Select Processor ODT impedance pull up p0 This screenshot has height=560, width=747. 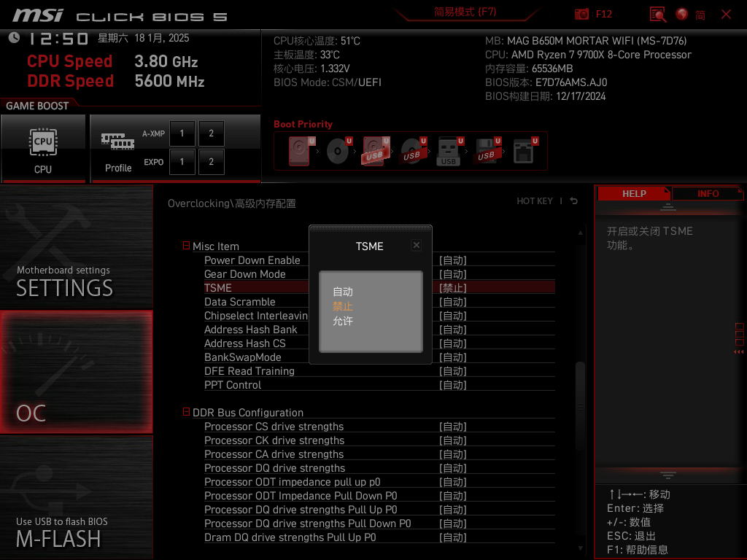tap(292, 482)
